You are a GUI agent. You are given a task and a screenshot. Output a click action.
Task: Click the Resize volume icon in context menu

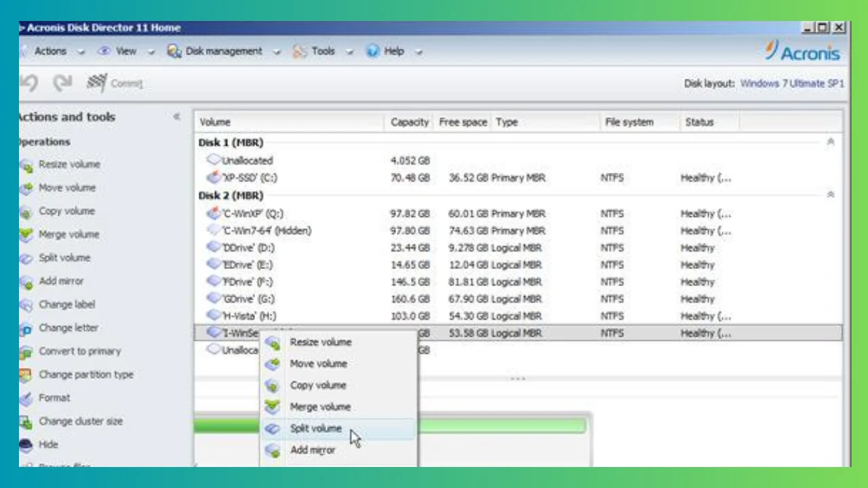click(273, 343)
